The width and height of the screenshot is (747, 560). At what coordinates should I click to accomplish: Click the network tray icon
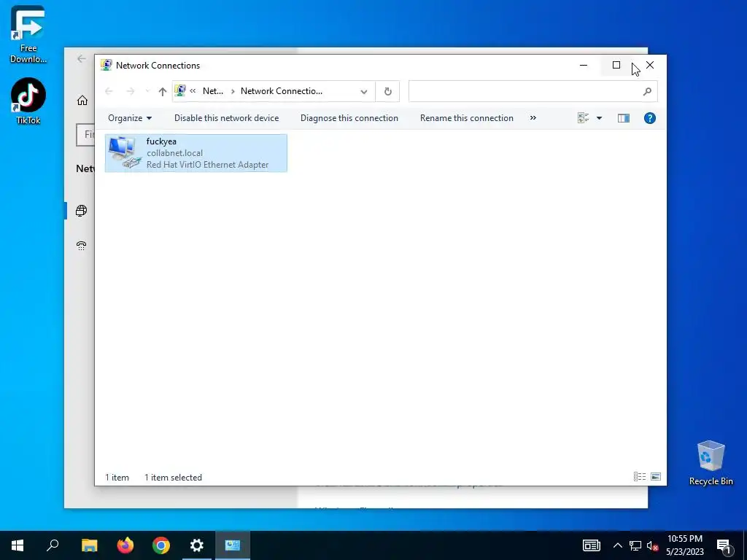coord(635,545)
